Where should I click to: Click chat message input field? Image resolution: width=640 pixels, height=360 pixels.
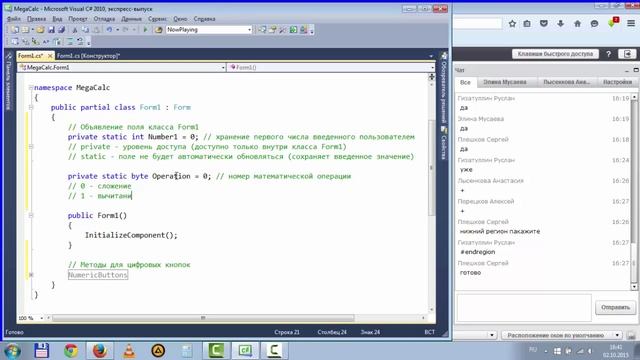524,308
